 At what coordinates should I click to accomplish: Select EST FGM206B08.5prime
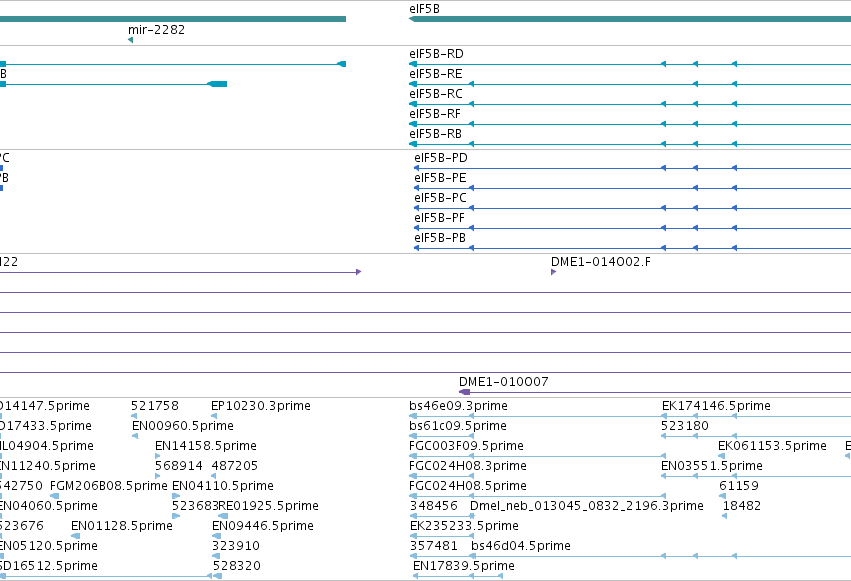(x=109, y=486)
